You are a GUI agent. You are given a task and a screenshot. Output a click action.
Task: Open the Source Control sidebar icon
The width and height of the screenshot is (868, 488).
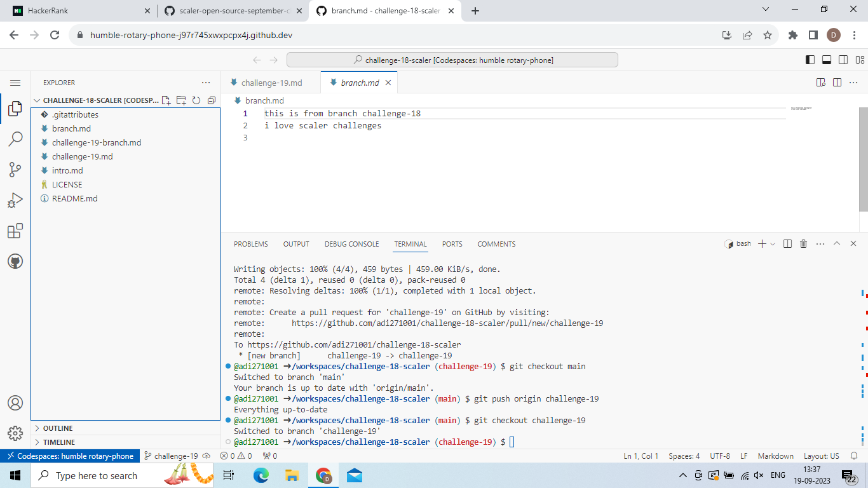point(15,169)
